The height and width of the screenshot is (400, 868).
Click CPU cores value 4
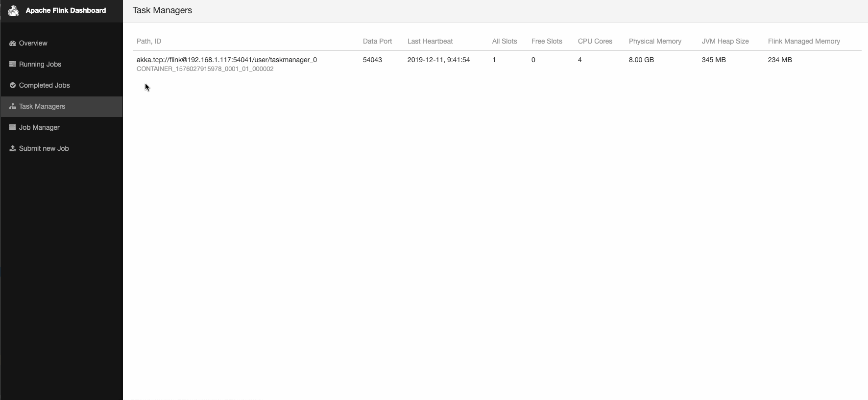click(580, 60)
